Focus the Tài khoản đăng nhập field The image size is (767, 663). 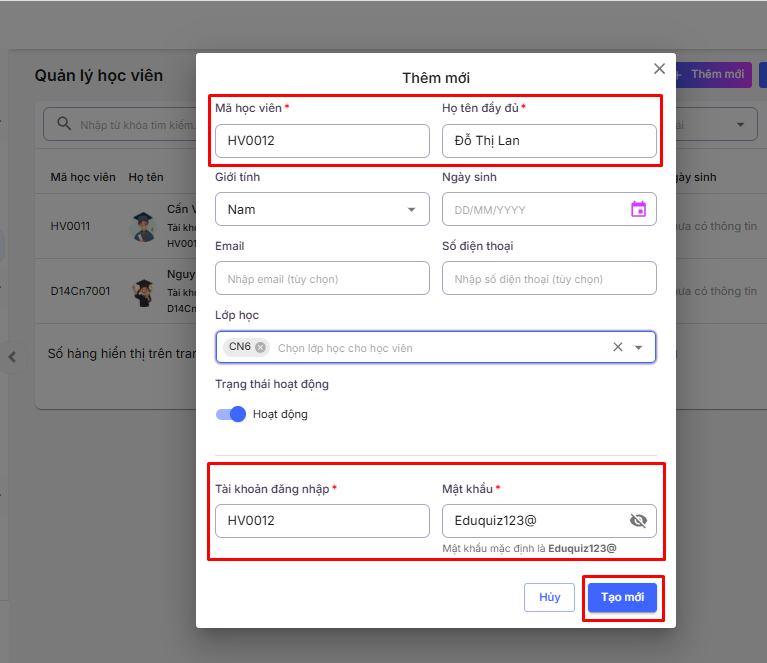[x=322, y=521]
